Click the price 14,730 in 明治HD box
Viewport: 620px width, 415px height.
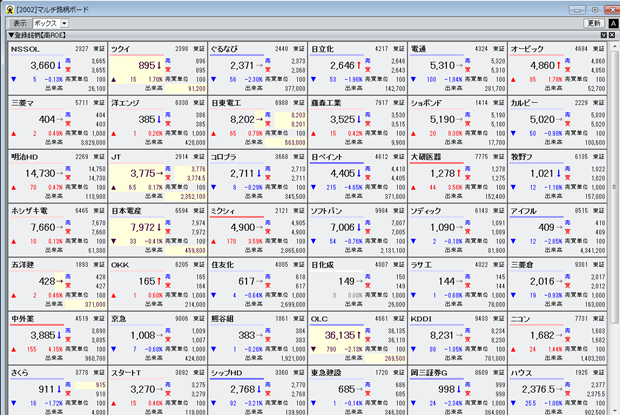tap(40, 173)
